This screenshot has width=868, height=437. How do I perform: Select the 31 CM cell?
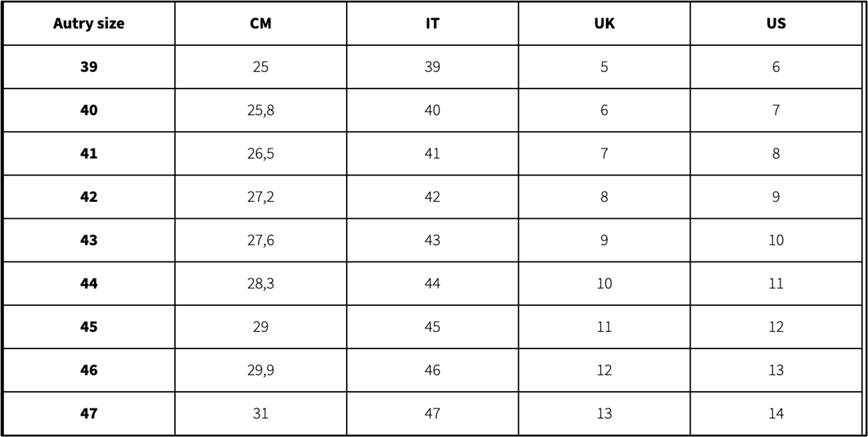261,414
